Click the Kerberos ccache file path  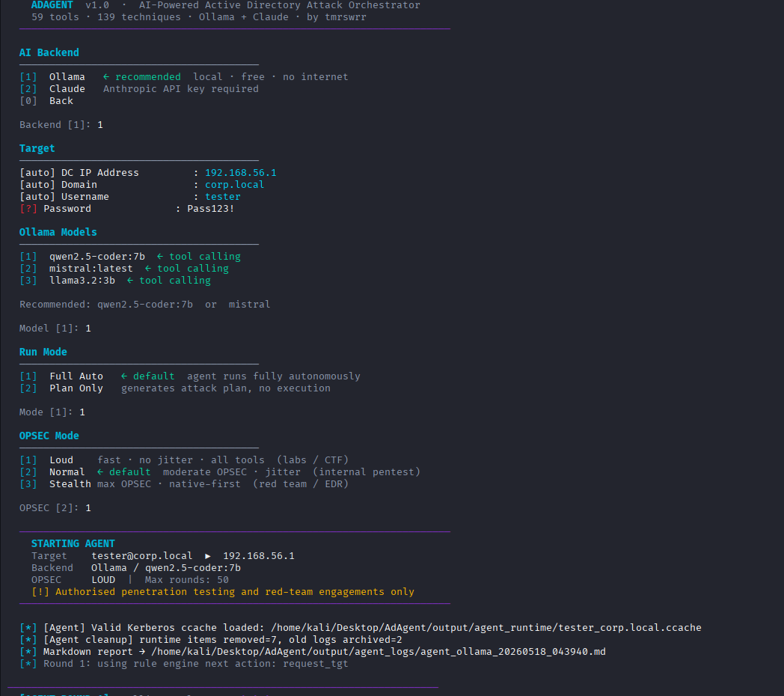[x=486, y=628]
